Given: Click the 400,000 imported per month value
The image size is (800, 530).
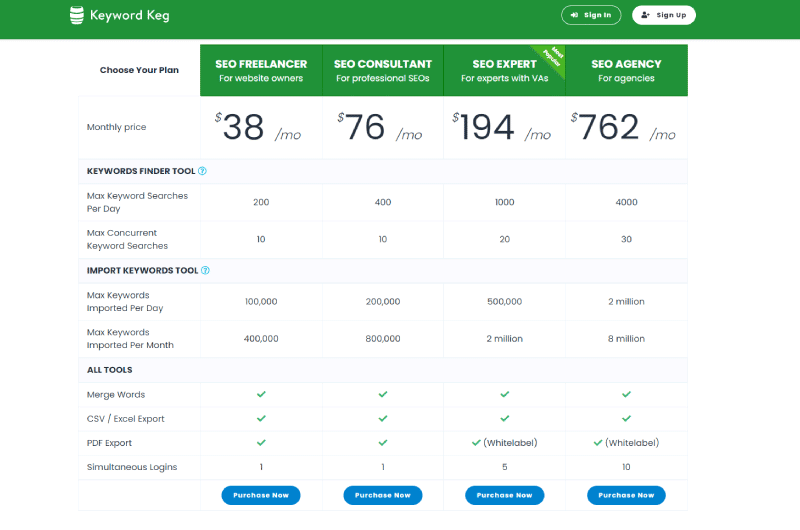Looking at the screenshot, I should click(261, 339).
